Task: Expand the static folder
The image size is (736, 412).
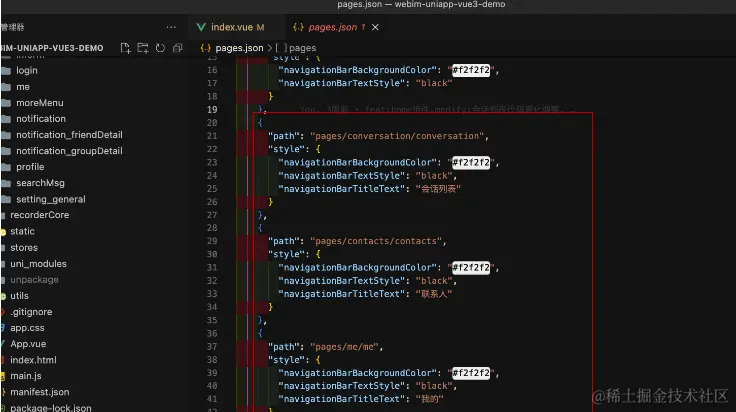Action: point(22,231)
